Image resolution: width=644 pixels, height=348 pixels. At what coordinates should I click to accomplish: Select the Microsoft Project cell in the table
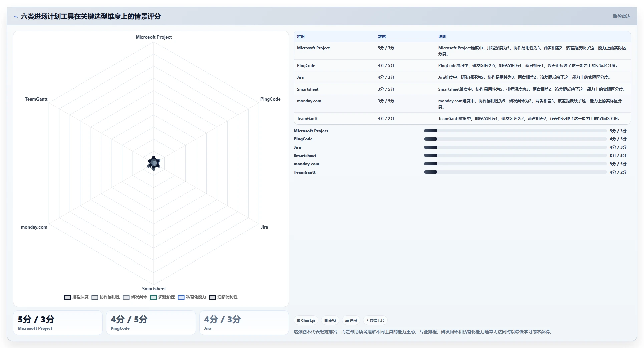click(313, 48)
